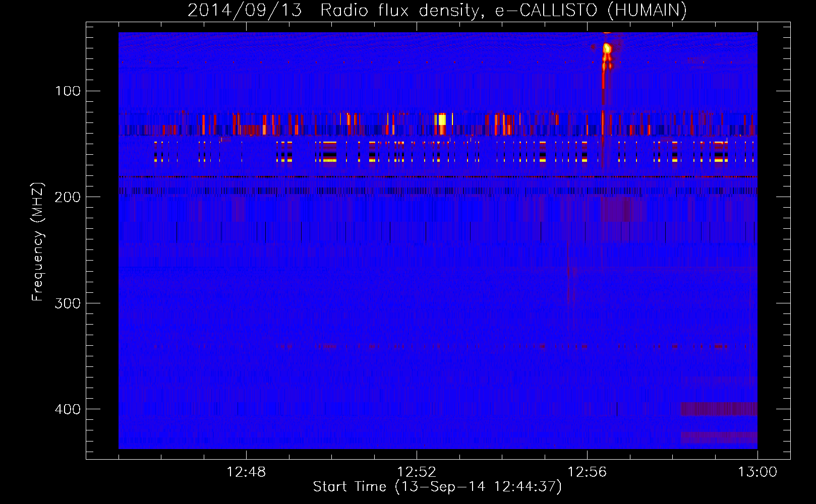This screenshot has height=504, width=816.
Task: Click the 13:00 time tick label
Action: click(x=757, y=472)
